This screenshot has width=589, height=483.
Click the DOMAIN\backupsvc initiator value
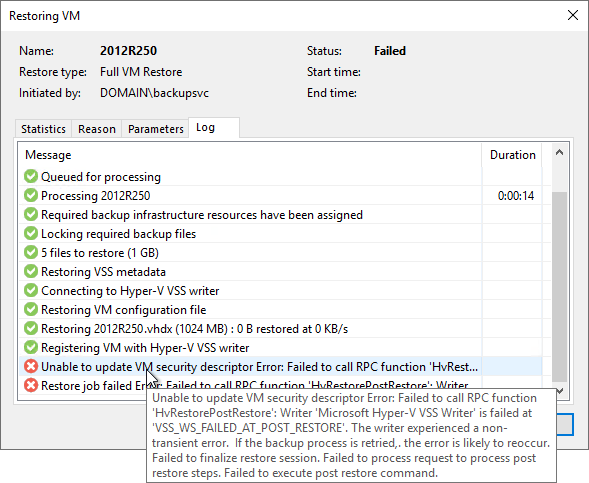point(154,93)
